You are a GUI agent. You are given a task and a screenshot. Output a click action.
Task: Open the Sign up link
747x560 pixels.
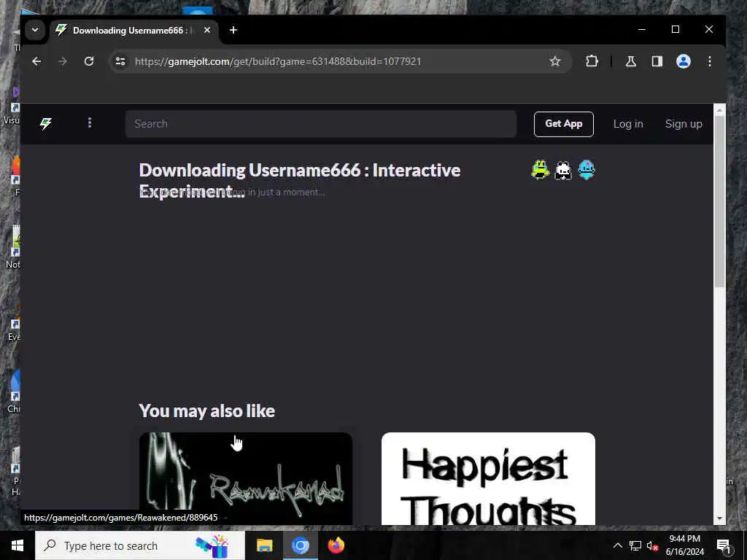click(x=684, y=124)
